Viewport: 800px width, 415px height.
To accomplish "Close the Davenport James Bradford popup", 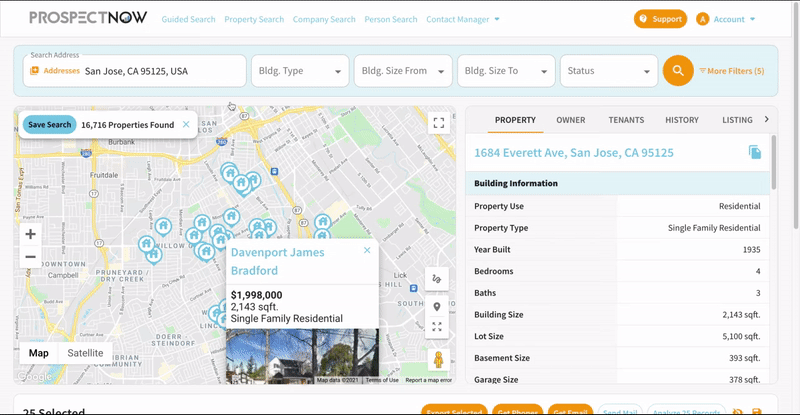I will click(367, 251).
